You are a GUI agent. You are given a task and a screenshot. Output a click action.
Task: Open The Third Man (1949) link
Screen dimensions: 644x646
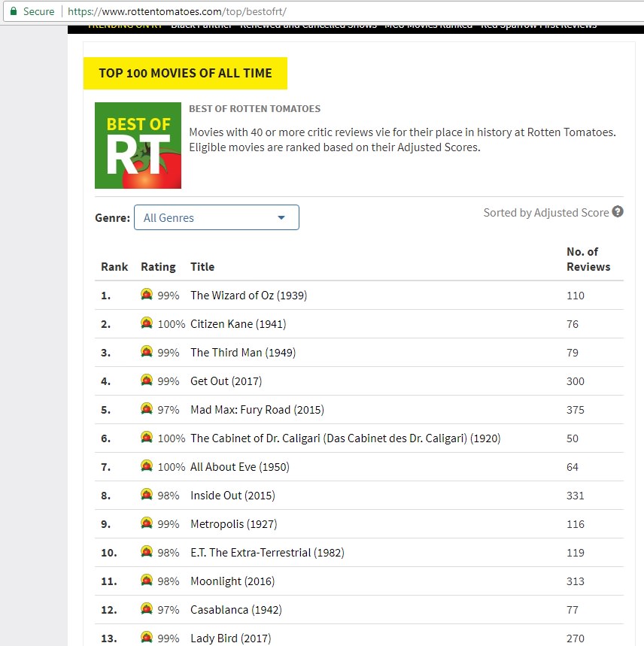243,353
